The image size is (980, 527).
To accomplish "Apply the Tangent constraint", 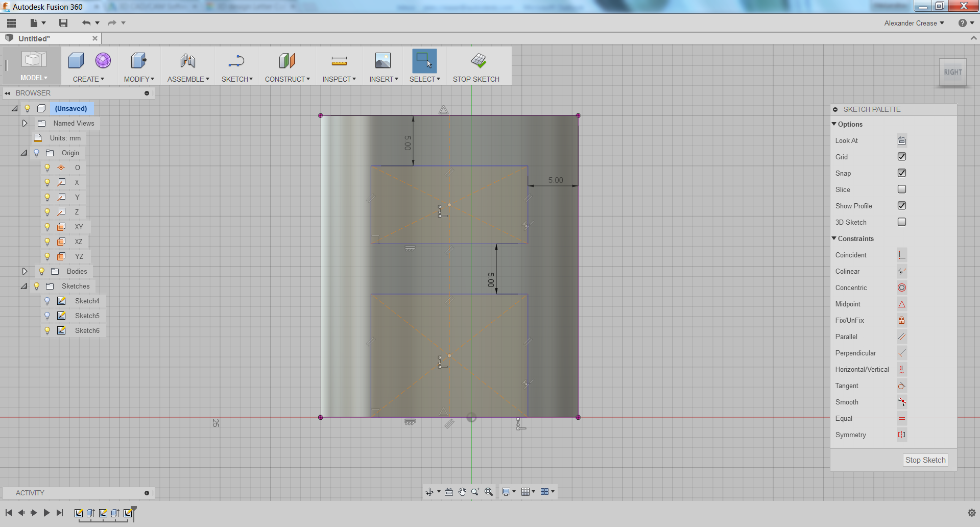I will (901, 386).
